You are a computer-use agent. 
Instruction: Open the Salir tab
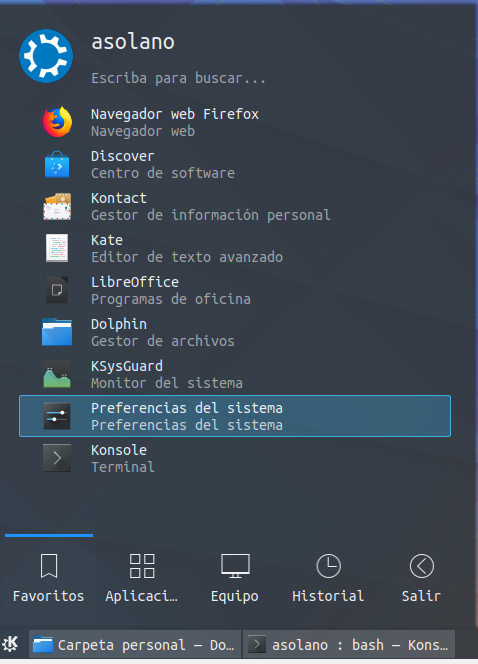[421, 578]
